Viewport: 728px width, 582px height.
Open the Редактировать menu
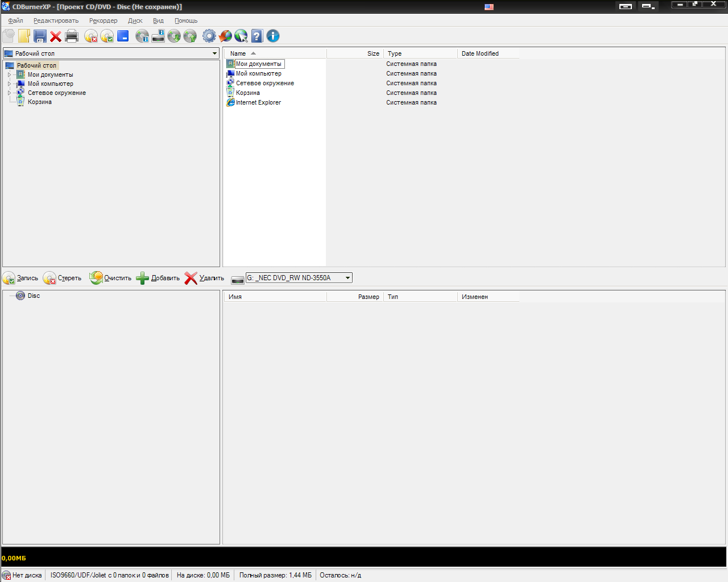[56, 20]
